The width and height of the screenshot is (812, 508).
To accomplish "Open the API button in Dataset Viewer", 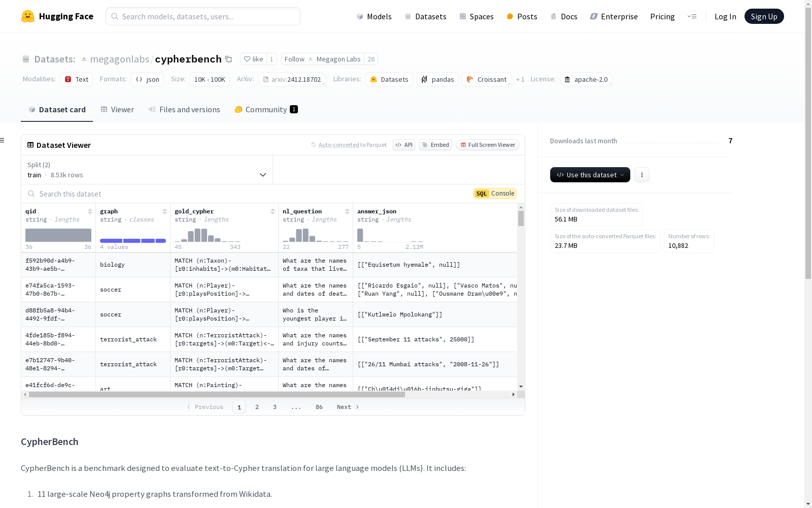I will pos(404,145).
